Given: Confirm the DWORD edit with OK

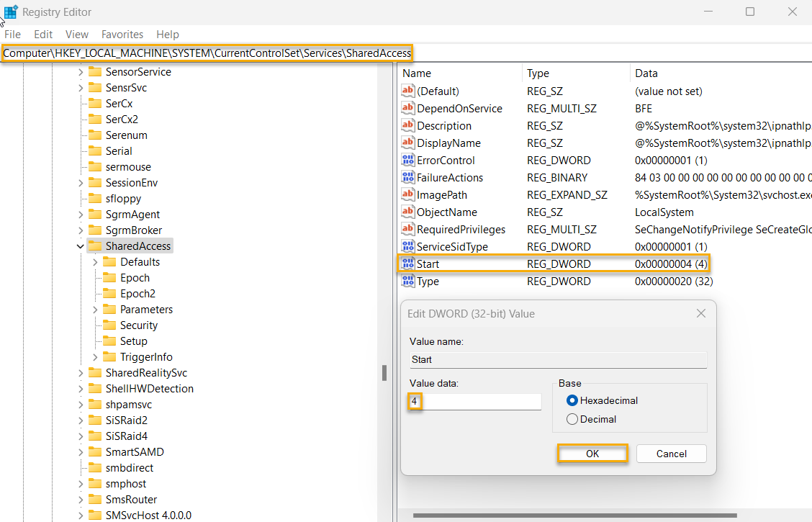Looking at the screenshot, I should tap(592, 454).
